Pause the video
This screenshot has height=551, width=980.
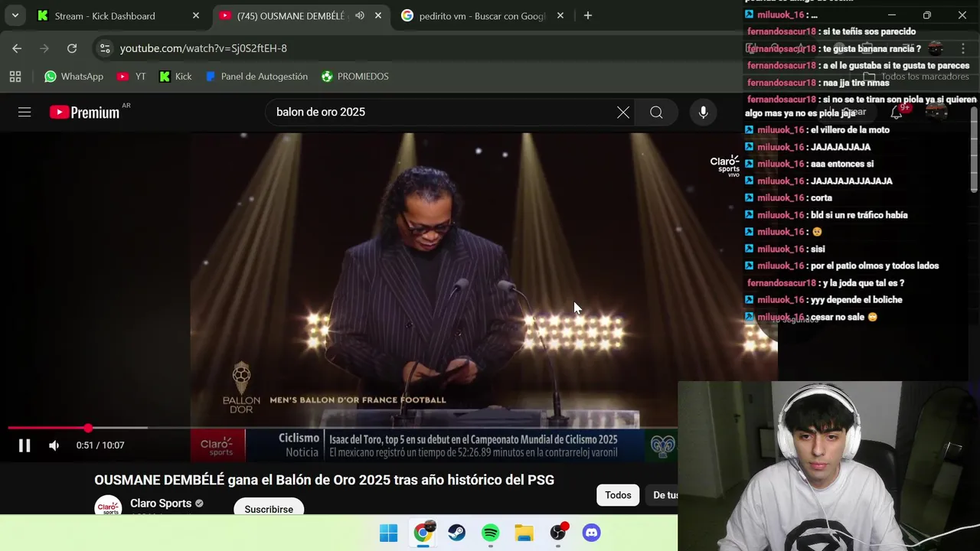pyautogui.click(x=24, y=445)
